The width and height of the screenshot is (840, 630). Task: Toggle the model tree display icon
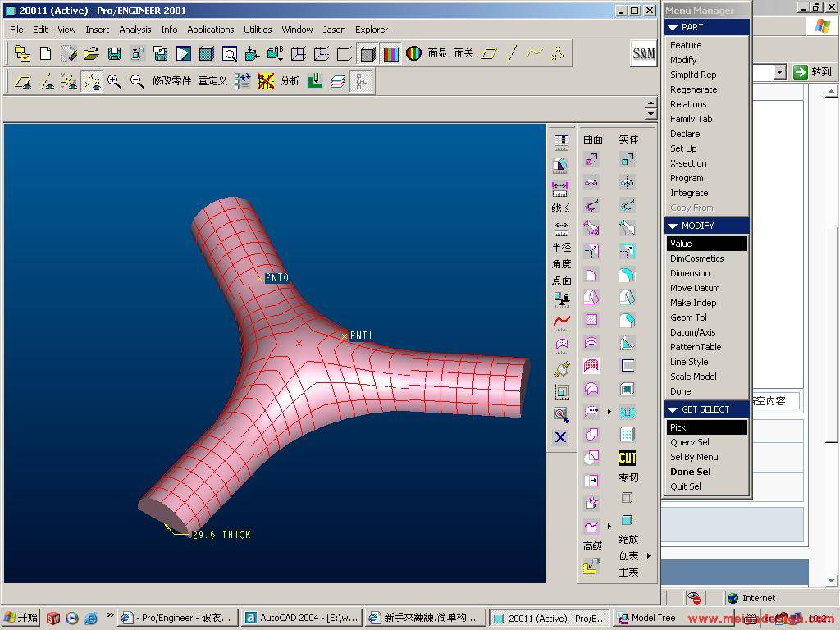[x=362, y=81]
